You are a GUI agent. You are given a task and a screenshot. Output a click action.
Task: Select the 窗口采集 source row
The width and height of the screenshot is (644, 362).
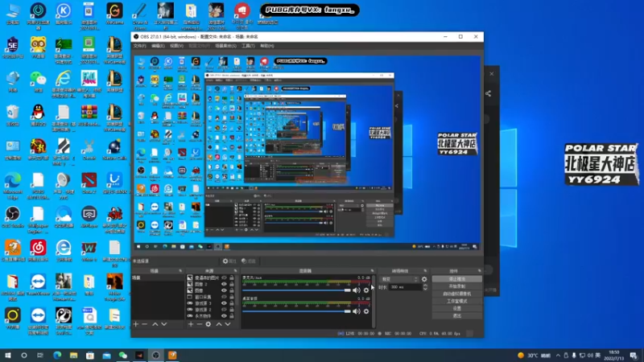(211, 297)
